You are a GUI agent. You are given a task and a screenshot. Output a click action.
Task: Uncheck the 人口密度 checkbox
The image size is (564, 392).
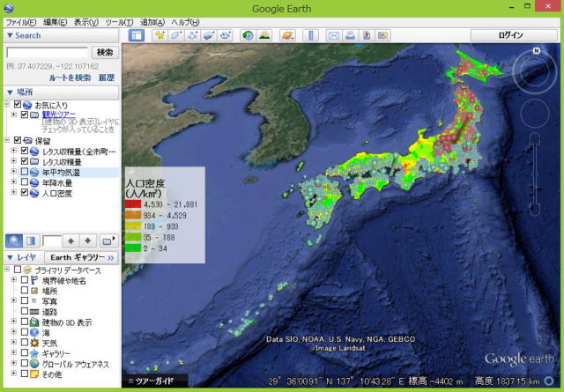click(25, 193)
